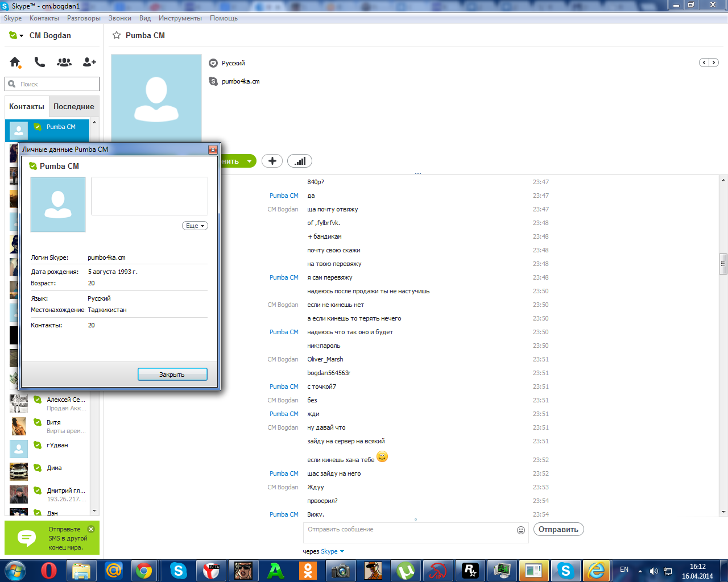Open Skype home screen via house icon
Screen dimensions: 728x582
coord(15,62)
